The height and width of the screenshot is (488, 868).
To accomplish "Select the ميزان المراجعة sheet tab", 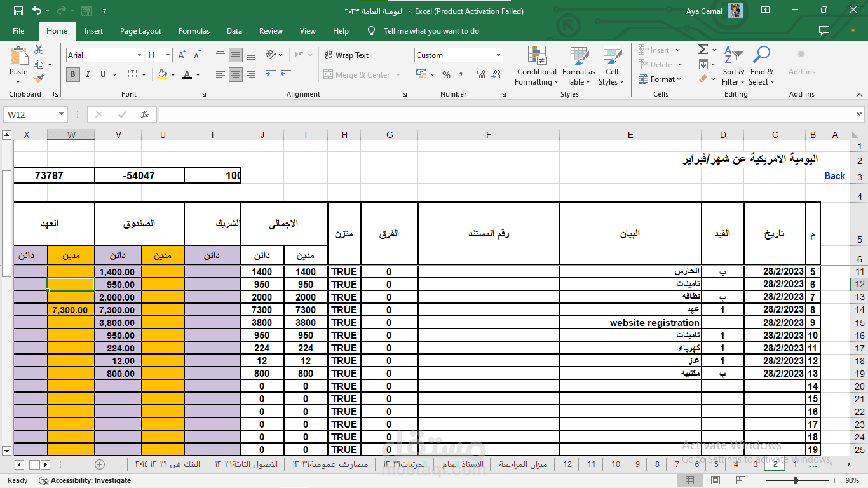I will pyautogui.click(x=522, y=464).
